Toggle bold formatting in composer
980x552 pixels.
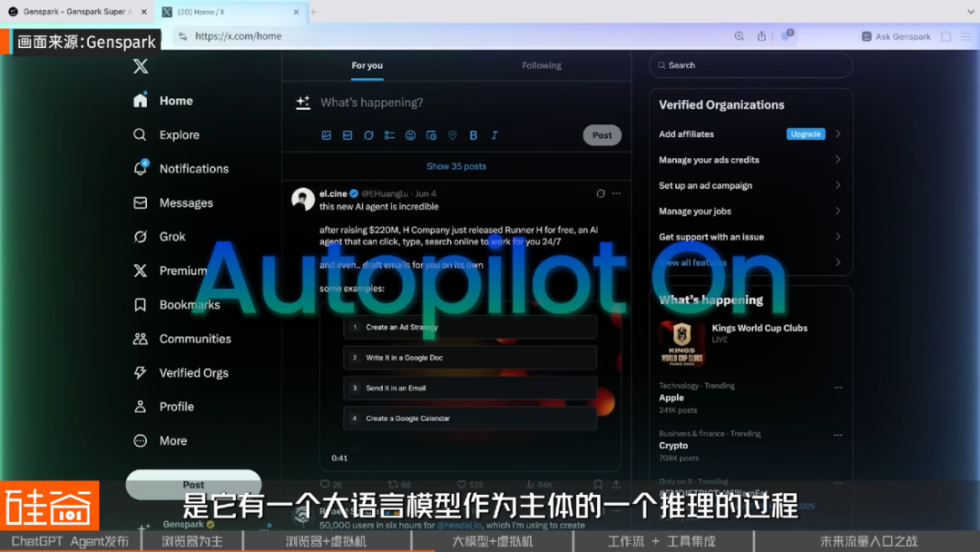[473, 135]
